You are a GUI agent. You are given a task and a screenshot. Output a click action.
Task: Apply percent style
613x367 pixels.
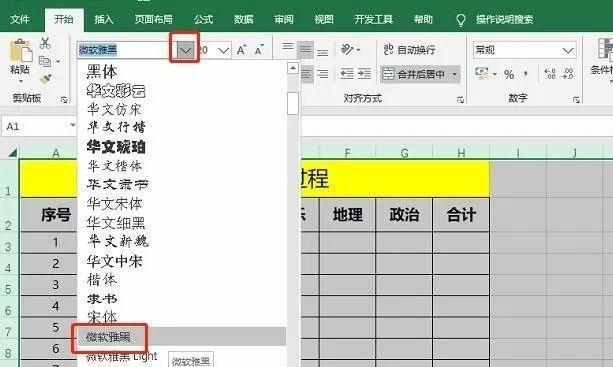tap(509, 74)
